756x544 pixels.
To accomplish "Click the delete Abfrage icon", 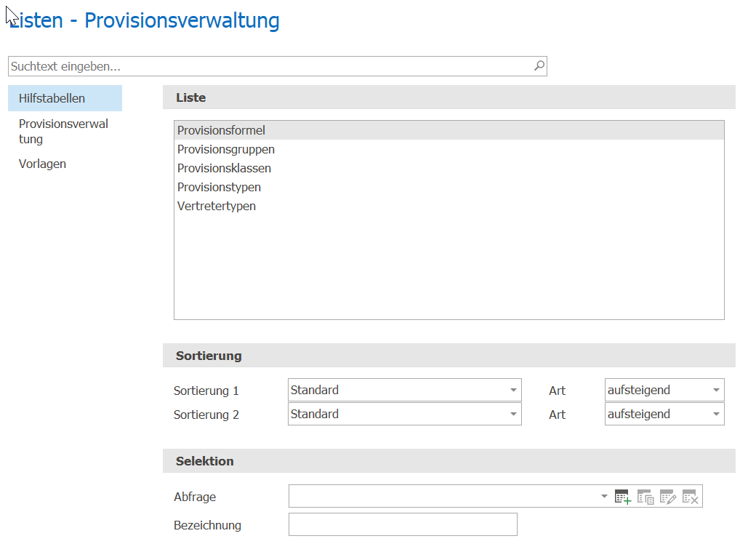I will click(691, 497).
